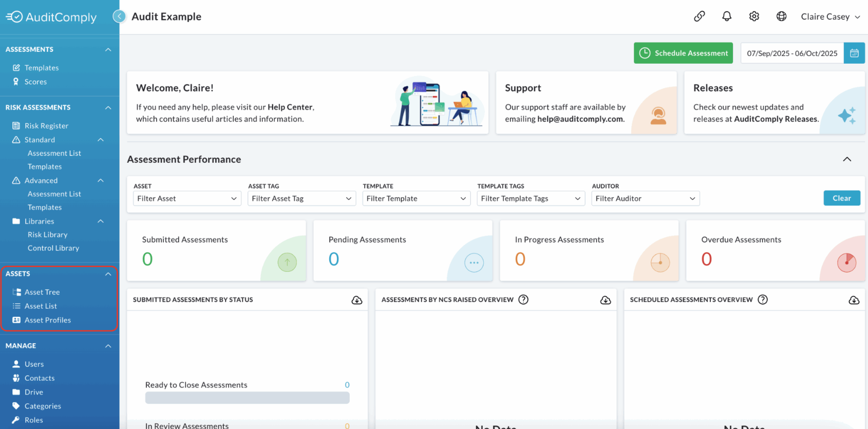868x429 pixels.
Task: Open the Submitted Assessments card
Action: 216,251
